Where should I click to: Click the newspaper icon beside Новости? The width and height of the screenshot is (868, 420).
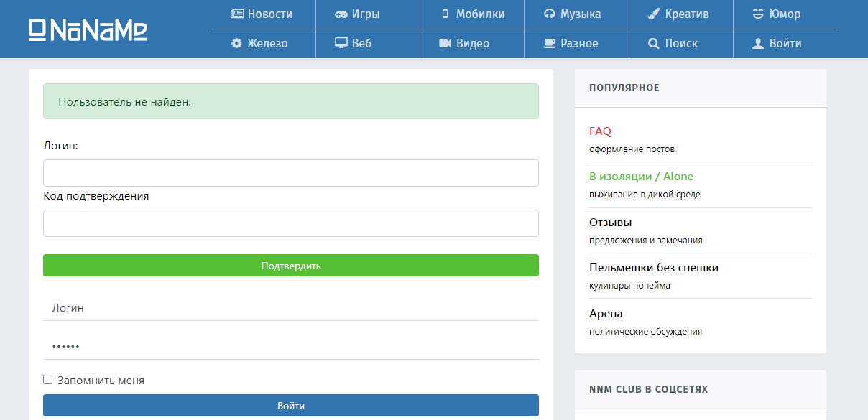[x=236, y=14]
